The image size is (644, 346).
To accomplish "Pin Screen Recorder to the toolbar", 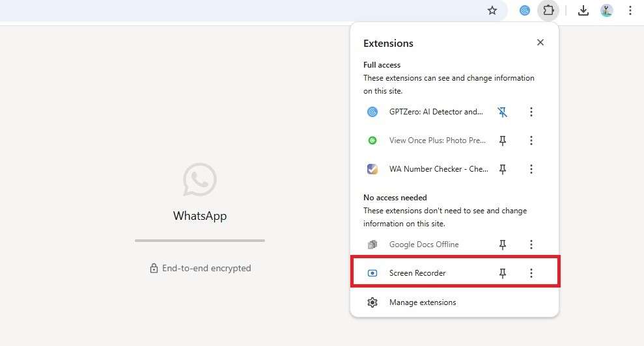I will [x=502, y=273].
